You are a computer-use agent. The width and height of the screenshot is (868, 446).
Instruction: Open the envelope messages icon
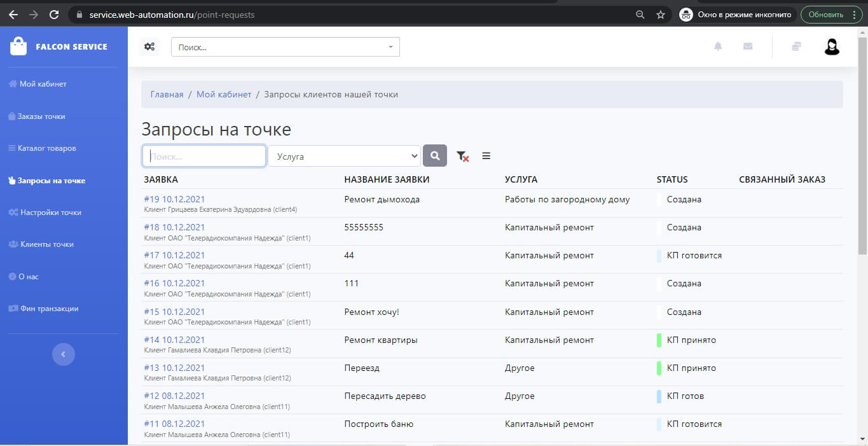[748, 46]
